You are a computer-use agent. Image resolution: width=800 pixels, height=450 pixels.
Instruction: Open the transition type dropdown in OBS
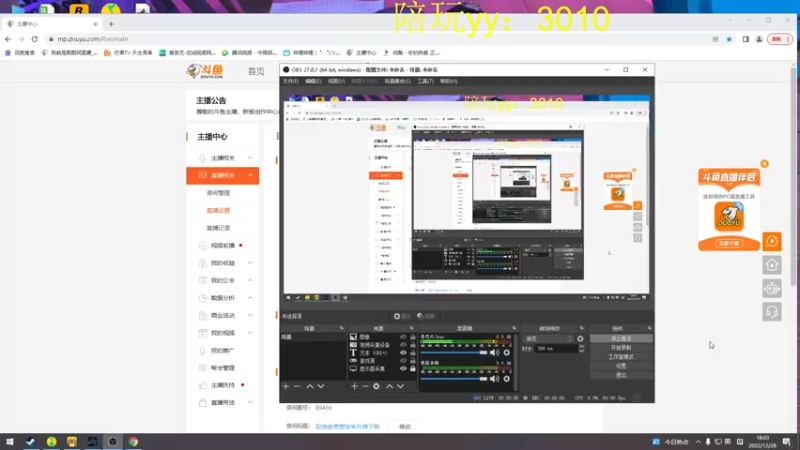[548, 339]
